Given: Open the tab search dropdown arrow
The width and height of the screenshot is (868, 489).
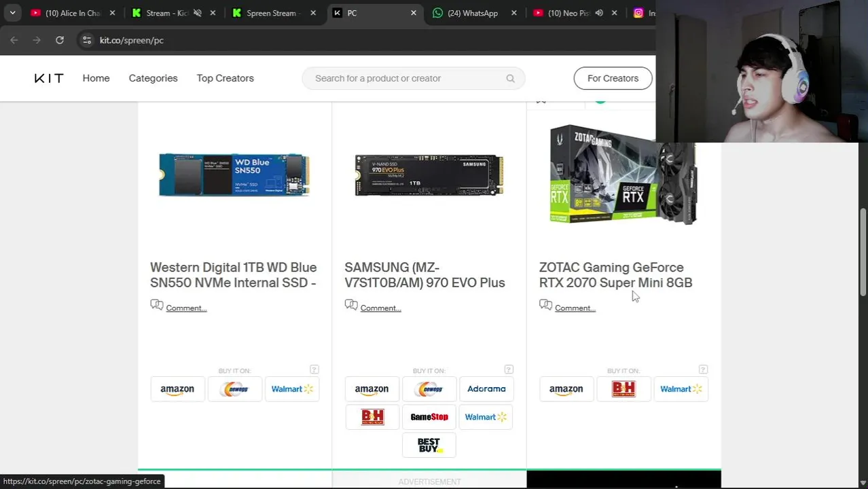Looking at the screenshot, I should [x=12, y=13].
